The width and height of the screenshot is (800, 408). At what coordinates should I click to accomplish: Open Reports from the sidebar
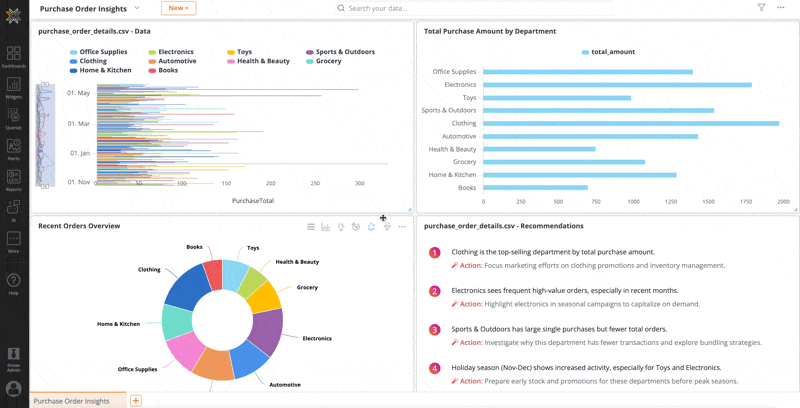click(x=13, y=180)
